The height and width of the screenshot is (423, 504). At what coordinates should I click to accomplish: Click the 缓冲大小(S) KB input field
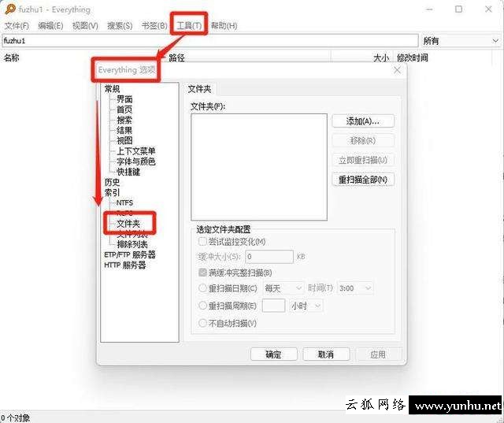point(269,257)
